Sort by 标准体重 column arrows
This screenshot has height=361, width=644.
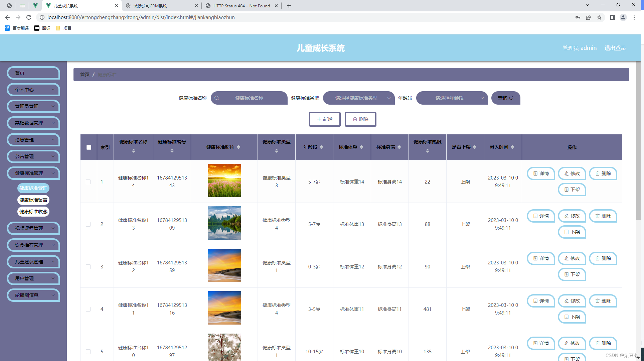(361, 147)
